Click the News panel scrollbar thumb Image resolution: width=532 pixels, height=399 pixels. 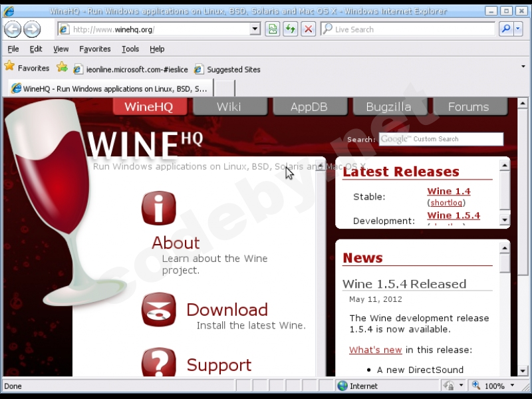click(x=505, y=263)
